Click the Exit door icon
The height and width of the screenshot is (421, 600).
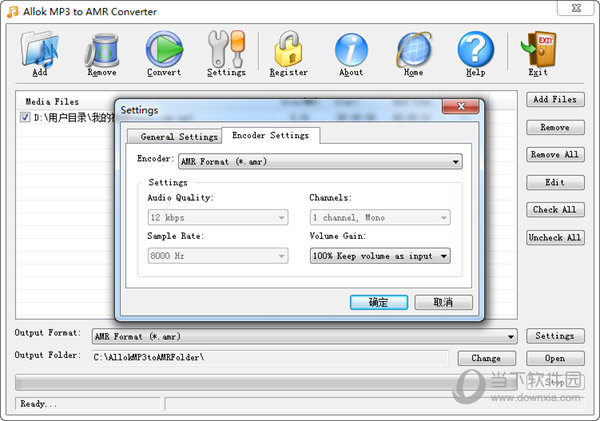538,49
